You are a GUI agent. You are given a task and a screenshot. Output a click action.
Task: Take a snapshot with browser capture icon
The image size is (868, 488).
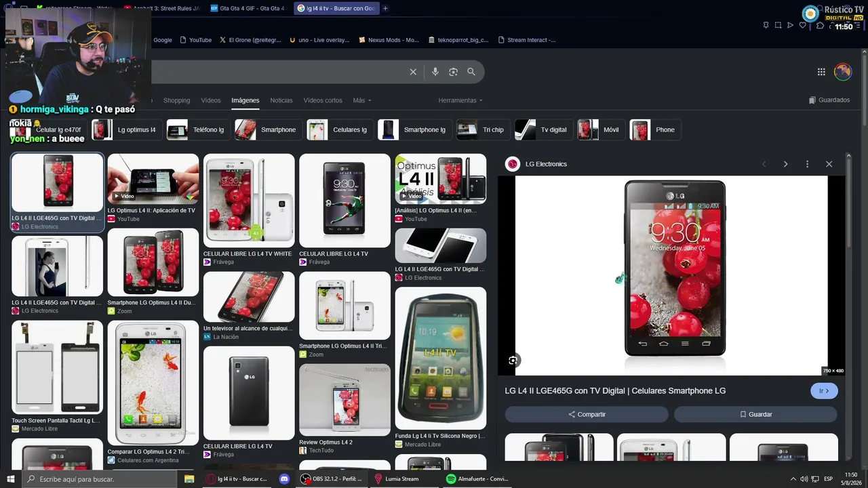tap(778, 25)
